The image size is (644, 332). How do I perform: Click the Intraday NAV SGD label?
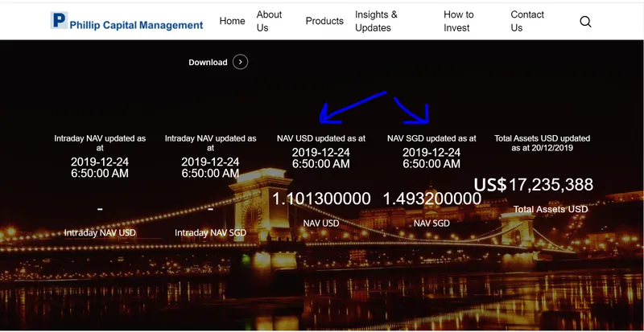pos(210,233)
